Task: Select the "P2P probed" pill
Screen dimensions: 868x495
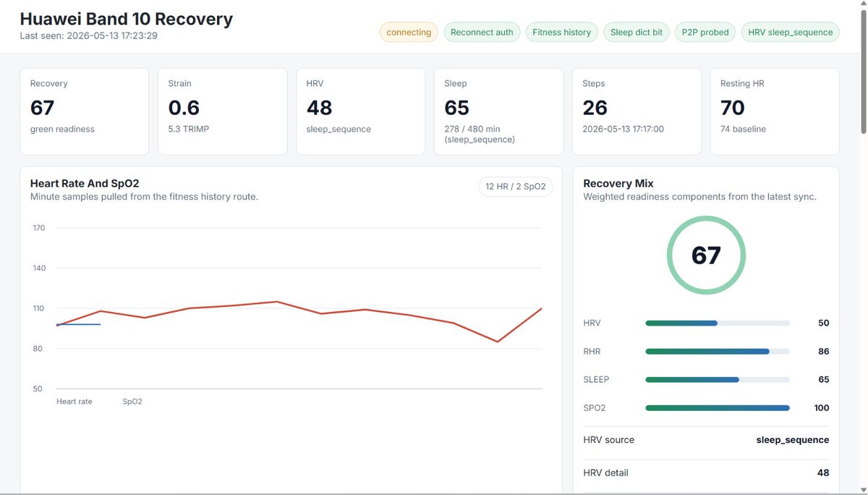Action: point(705,32)
